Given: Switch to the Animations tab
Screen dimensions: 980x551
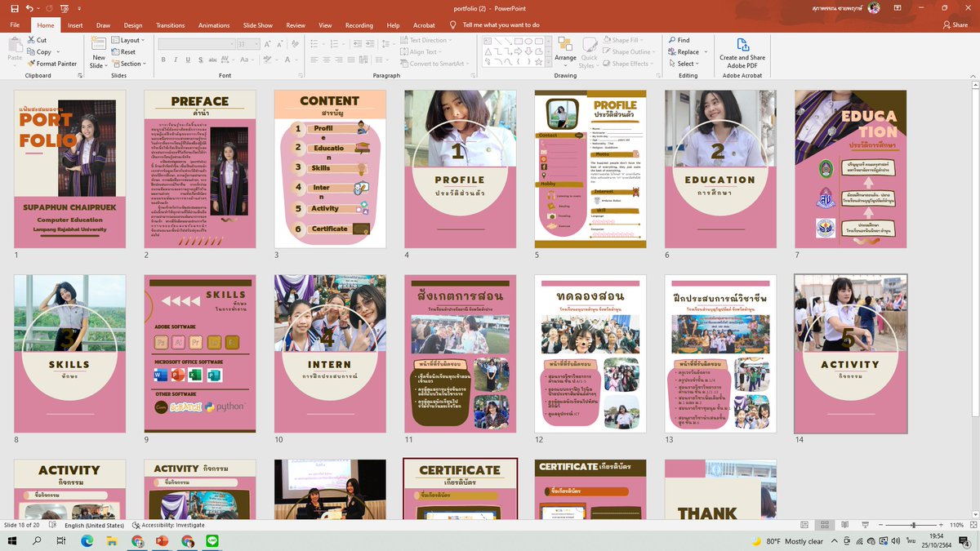Looking at the screenshot, I should [x=214, y=25].
